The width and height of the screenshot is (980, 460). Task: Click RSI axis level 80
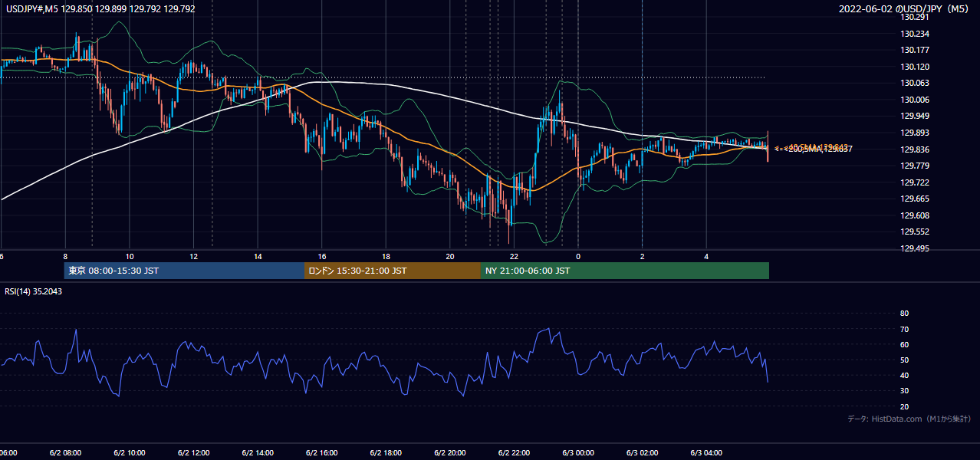(x=904, y=314)
